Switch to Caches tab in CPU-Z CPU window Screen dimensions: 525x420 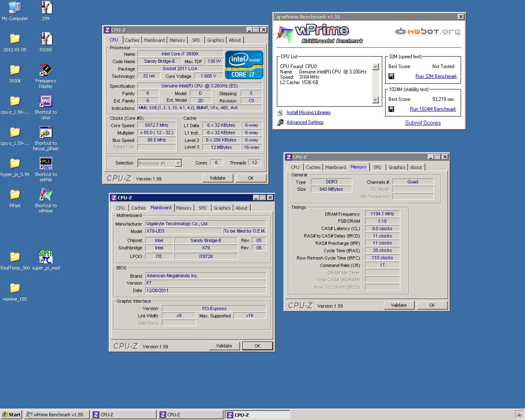pos(132,40)
